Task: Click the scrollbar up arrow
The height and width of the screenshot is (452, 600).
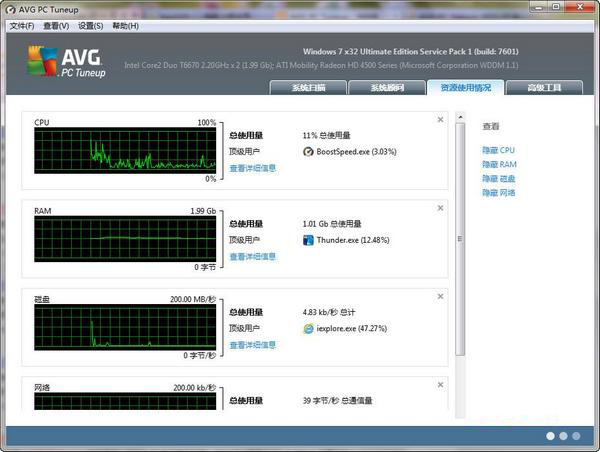Action: click(x=460, y=117)
